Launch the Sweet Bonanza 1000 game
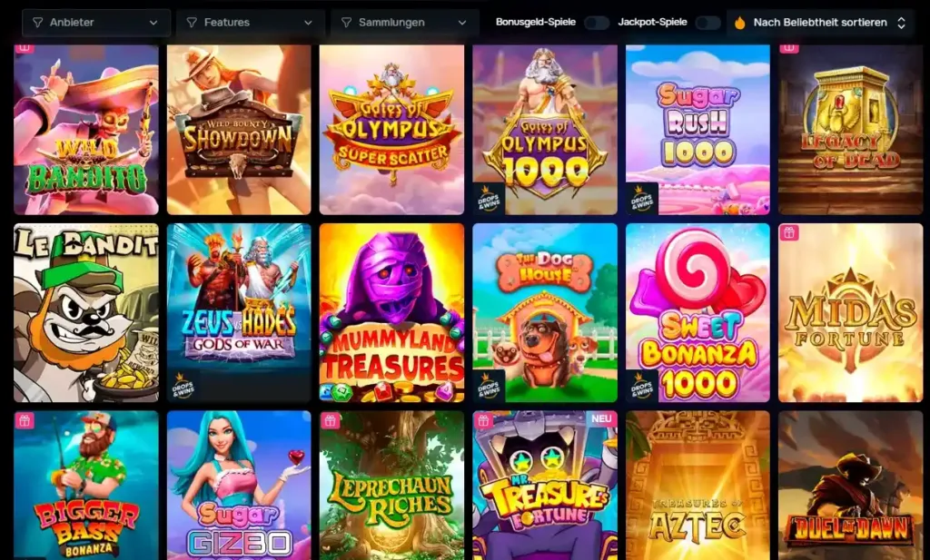930x560 pixels. 697,313
